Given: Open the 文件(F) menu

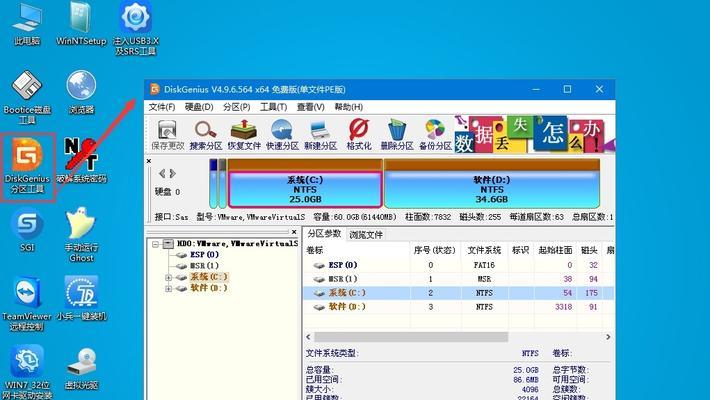Looking at the screenshot, I should click(162, 107).
